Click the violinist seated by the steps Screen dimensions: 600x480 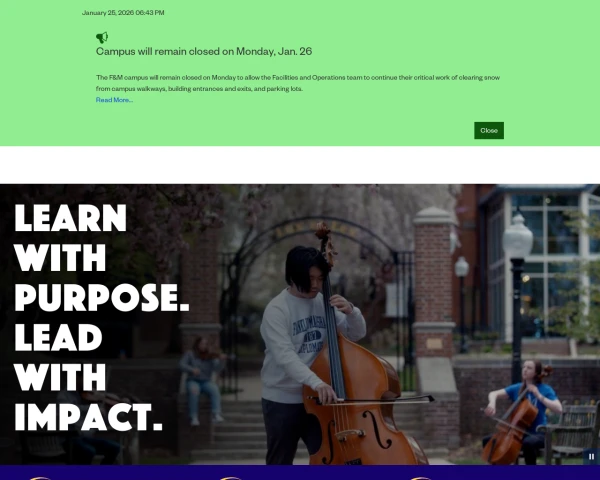click(201, 379)
